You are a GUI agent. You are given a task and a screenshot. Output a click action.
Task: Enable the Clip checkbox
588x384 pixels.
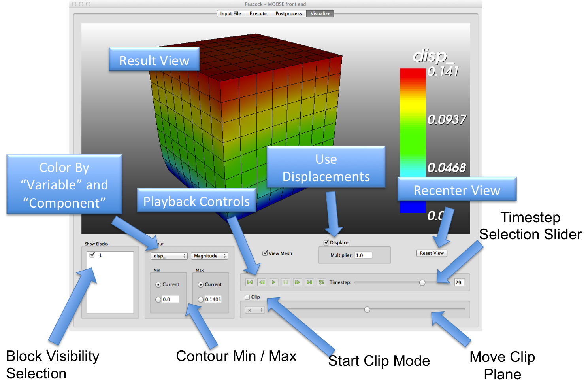[248, 297]
